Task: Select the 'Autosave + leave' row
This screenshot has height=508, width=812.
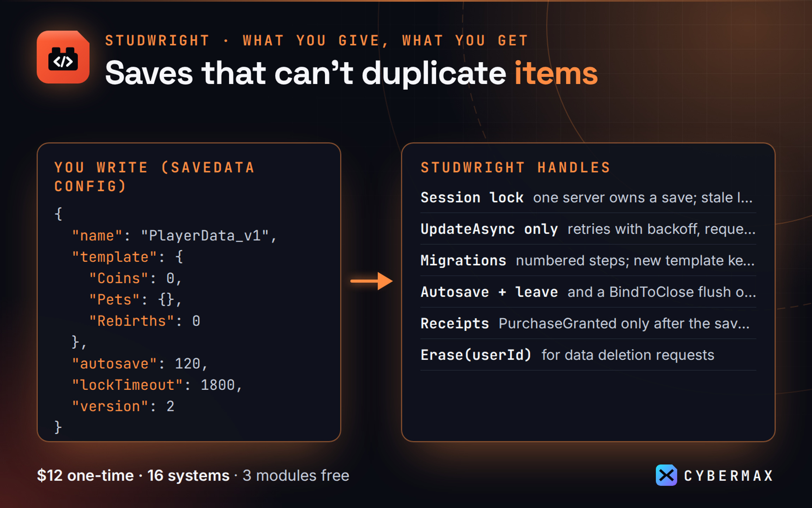Action: 588,292
